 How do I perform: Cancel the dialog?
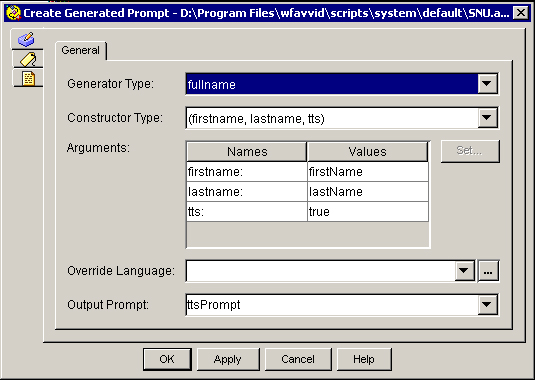tap(298, 359)
